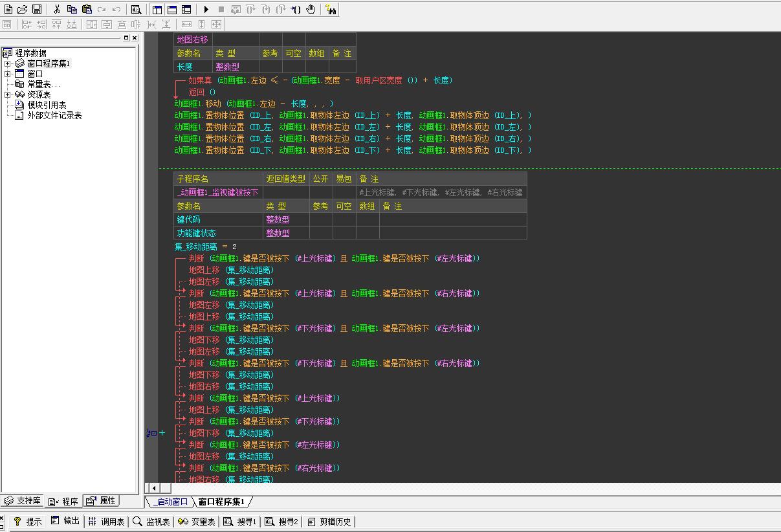The width and height of the screenshot is (781, 532).
Task: Click the 如果真 condition code line
Action: tap(320, 80)
